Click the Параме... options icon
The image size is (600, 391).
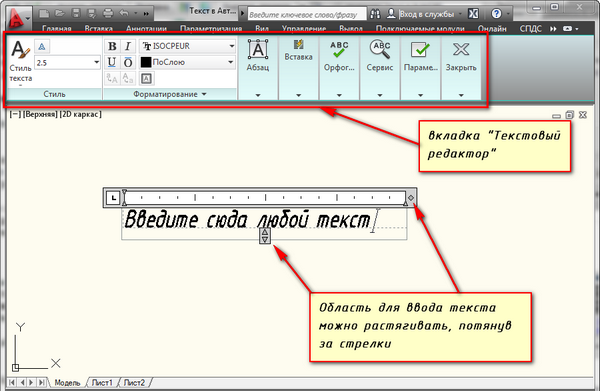tap(420, 50)
